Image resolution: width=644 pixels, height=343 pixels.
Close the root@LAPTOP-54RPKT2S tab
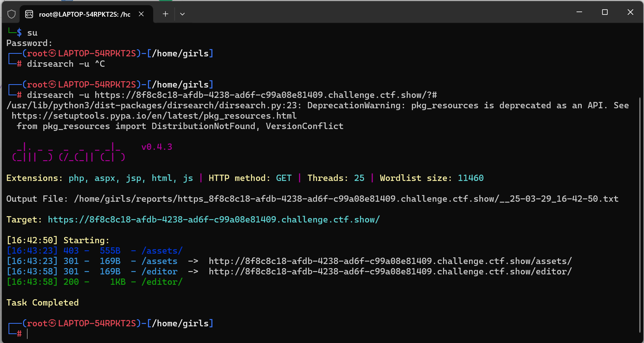(141, 14)
